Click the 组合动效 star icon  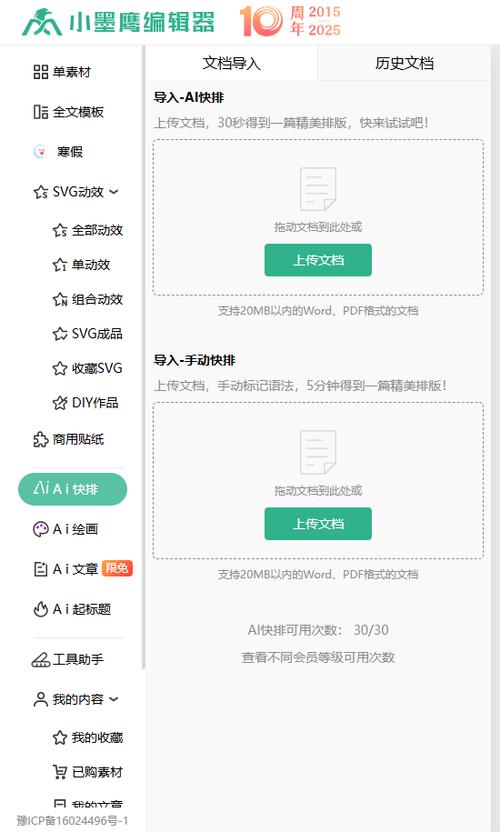click(60, 299)
